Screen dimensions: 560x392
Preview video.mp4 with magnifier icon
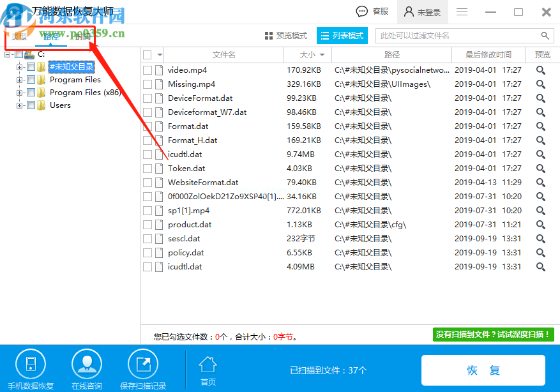pyautogui.click(x=540, y=70)
